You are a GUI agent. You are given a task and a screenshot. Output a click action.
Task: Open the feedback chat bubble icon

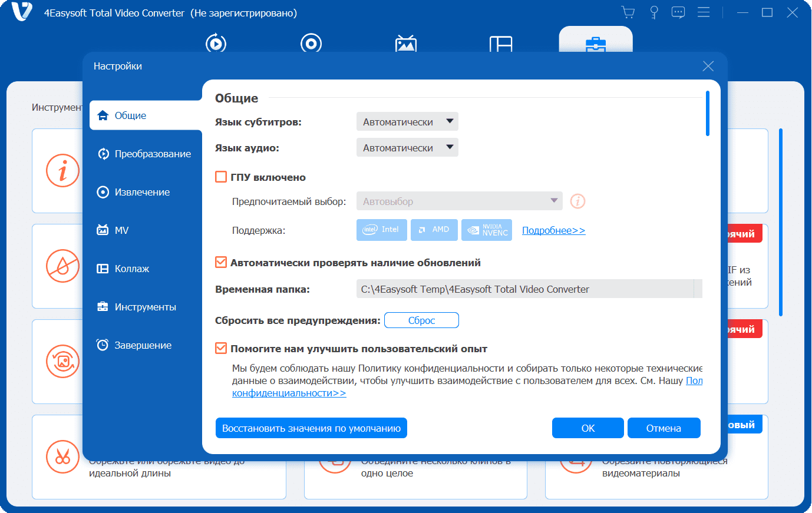(x=678, y=12)
